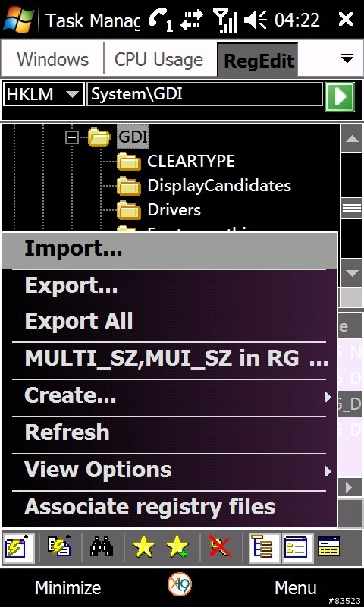Select the RegEdit tab
The image size is (364, 607).
(258, 60)
